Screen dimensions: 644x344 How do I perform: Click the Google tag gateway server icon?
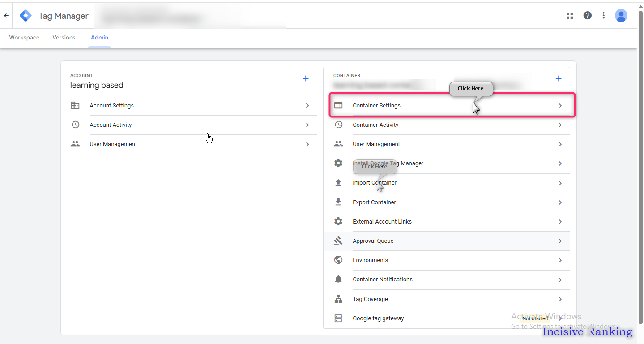point(338,318)
